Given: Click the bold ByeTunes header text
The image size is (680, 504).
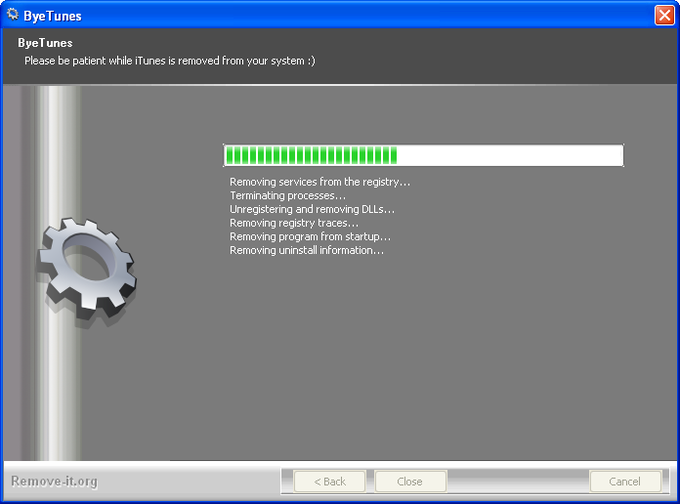Looking at the screenshot, I should (x=45, y=43).
